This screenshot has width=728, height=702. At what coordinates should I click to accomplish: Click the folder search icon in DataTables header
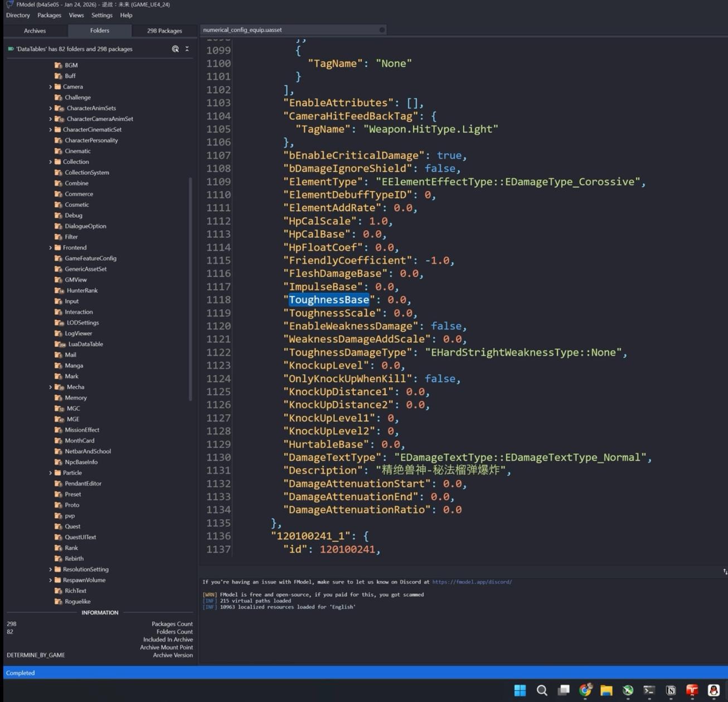pos(175,49)
